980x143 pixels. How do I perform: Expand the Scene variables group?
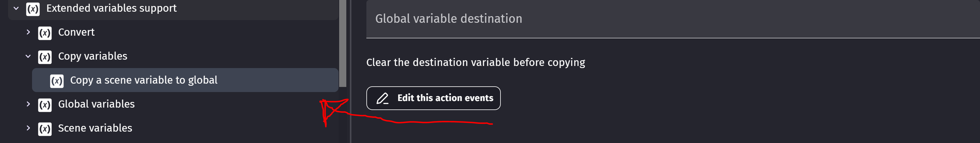pos(28,128)
